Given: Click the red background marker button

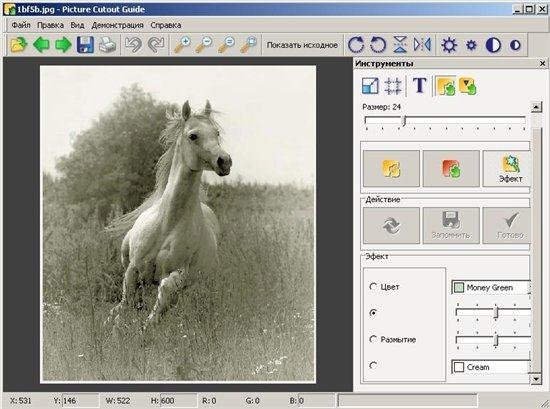Looking at the screenshot, I should 451,169.
